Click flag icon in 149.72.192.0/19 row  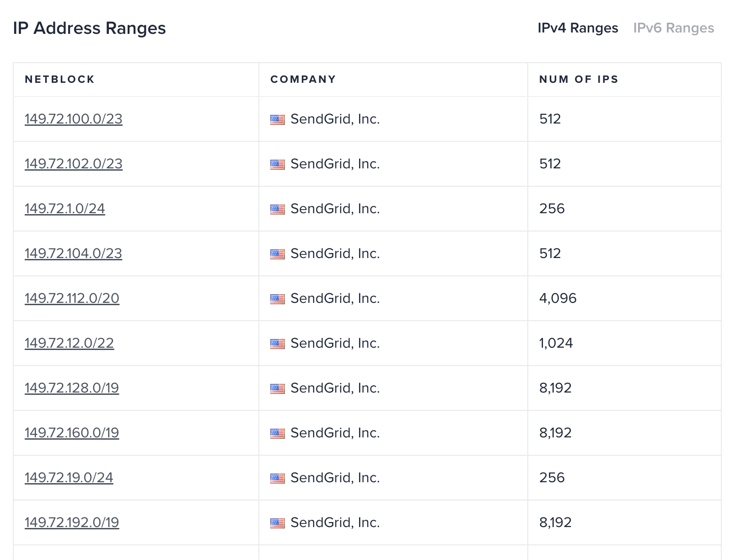pos(277,523)
